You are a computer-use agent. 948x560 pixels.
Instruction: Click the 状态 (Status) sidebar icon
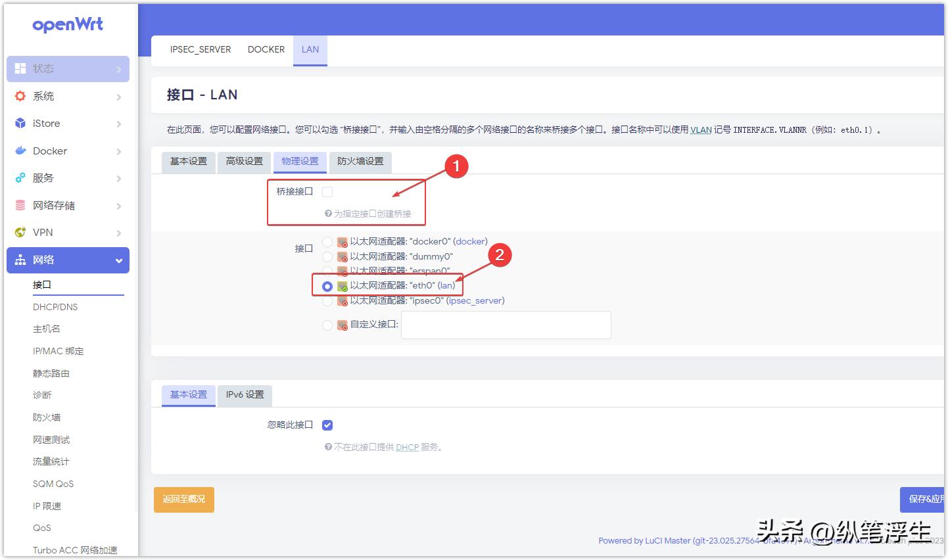20,68
